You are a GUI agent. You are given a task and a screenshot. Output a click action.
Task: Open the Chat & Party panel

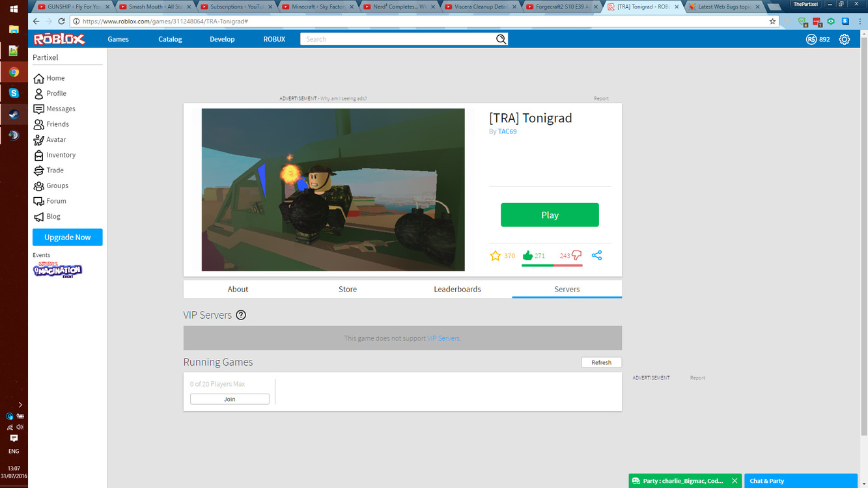coord(801,481)
